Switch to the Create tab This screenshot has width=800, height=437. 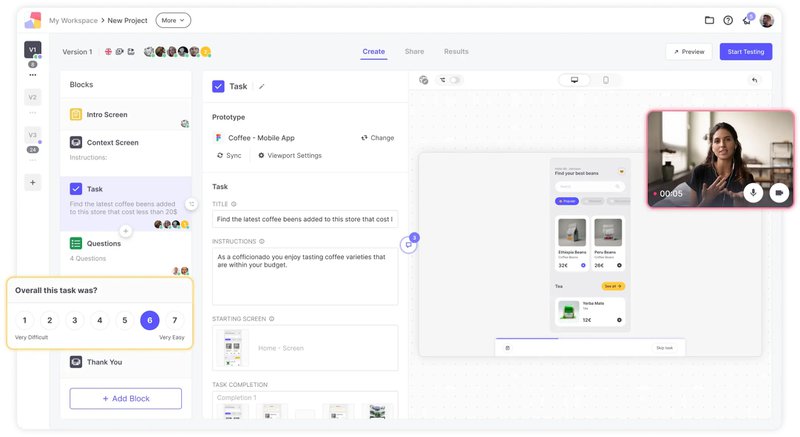click(x=373, y=52)
